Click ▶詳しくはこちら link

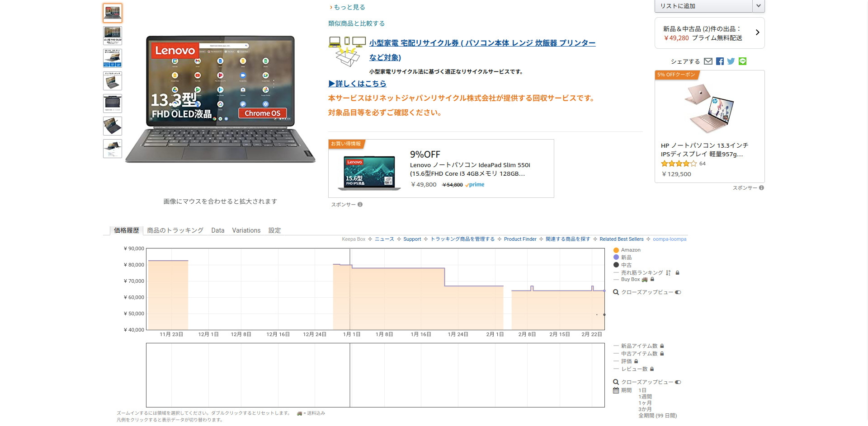[x=357, y=84]
